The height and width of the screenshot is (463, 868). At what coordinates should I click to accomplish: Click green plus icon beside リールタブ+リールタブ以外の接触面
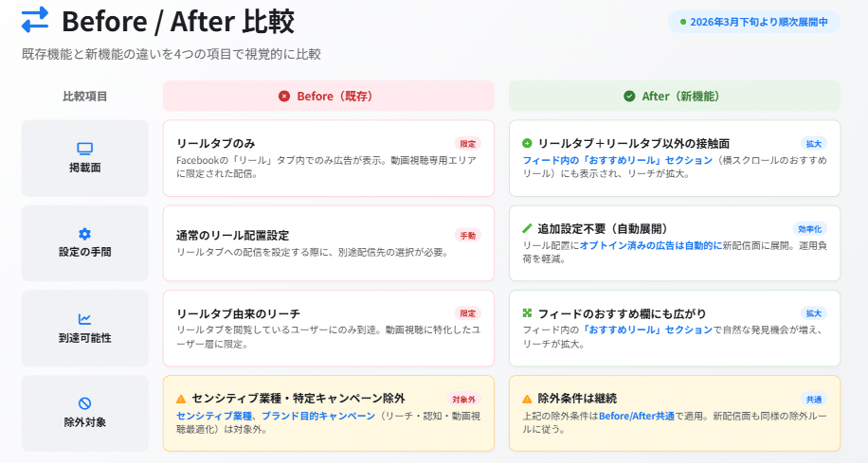click(x=527, y=143)
